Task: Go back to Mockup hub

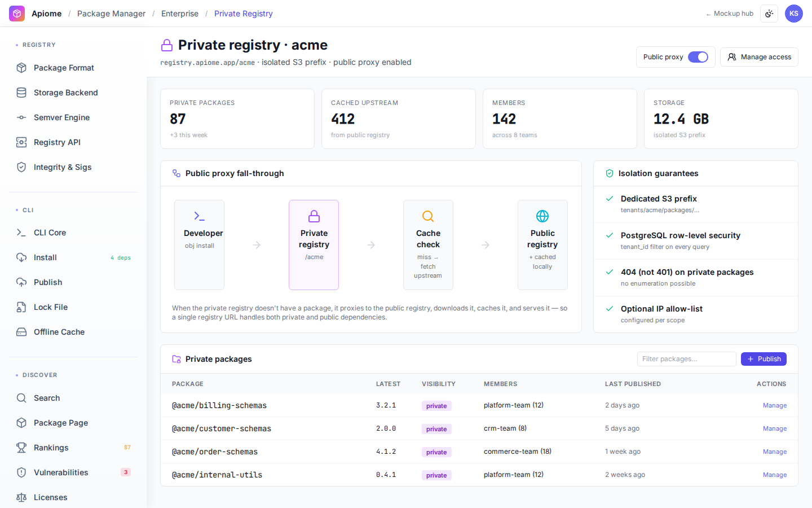Action: (x=730, y=14)
